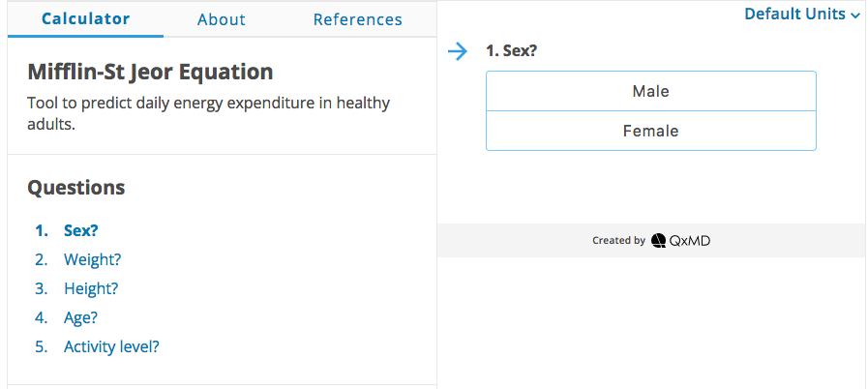Image resolution: width=868 pixels, height=389 pixels.
Task: Click the chevron next to Default Units
Action: [x=855, y=16]
